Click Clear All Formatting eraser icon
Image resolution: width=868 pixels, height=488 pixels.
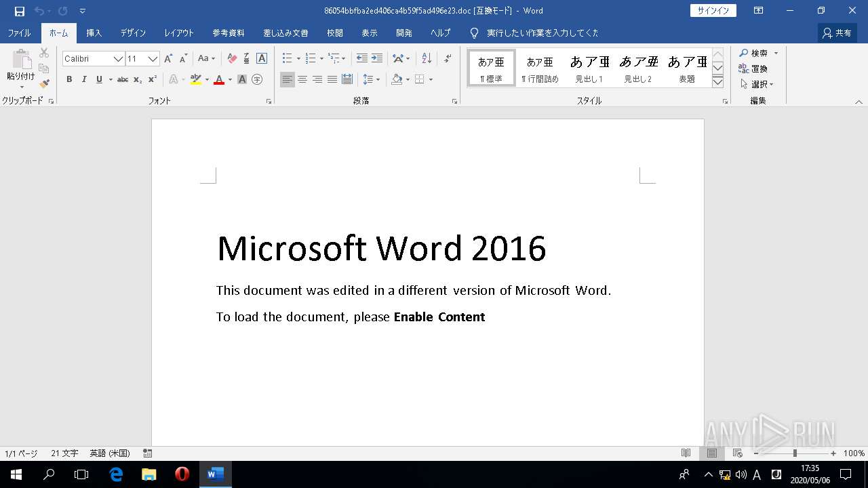pos(232,59)
